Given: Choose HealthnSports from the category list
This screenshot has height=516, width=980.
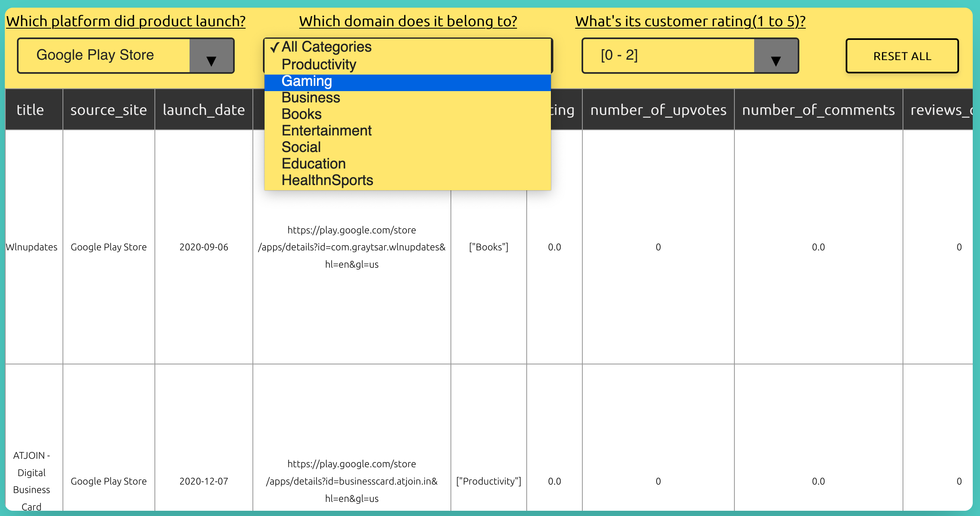Looking at the screenshot, I should [327, 181].
